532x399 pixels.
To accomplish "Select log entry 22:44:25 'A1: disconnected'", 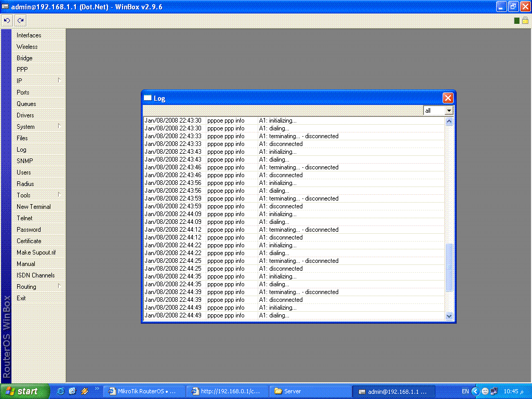I will (x=294, y=269).
